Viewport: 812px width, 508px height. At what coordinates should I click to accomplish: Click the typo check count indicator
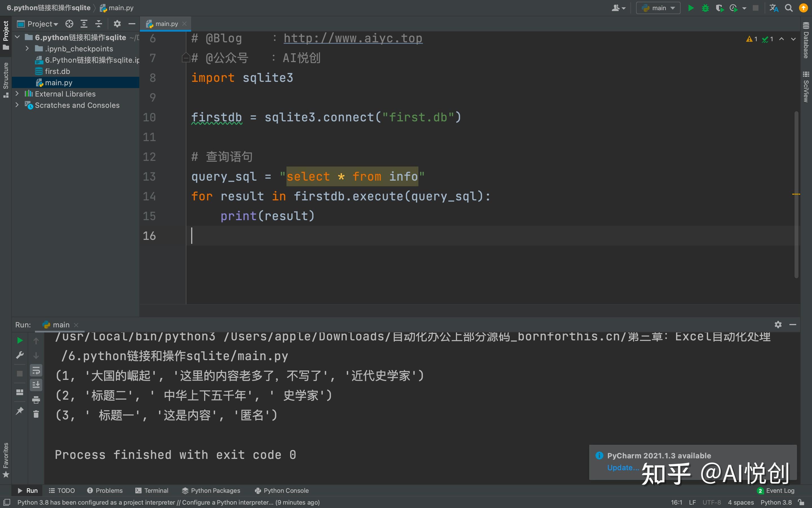pos(767,39)
